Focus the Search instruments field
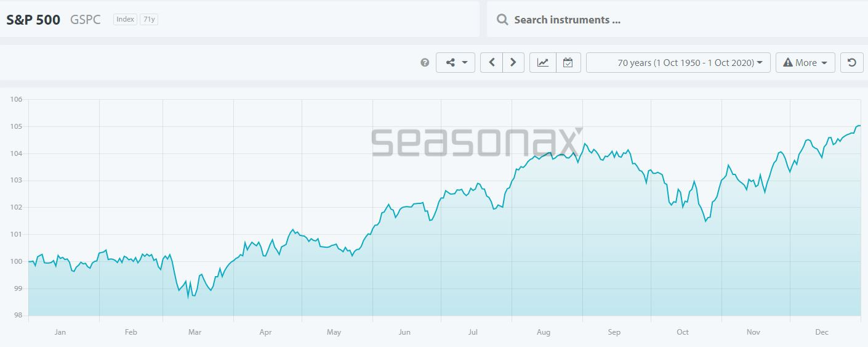This screenshot has height=347, width=868. [677, 20]
